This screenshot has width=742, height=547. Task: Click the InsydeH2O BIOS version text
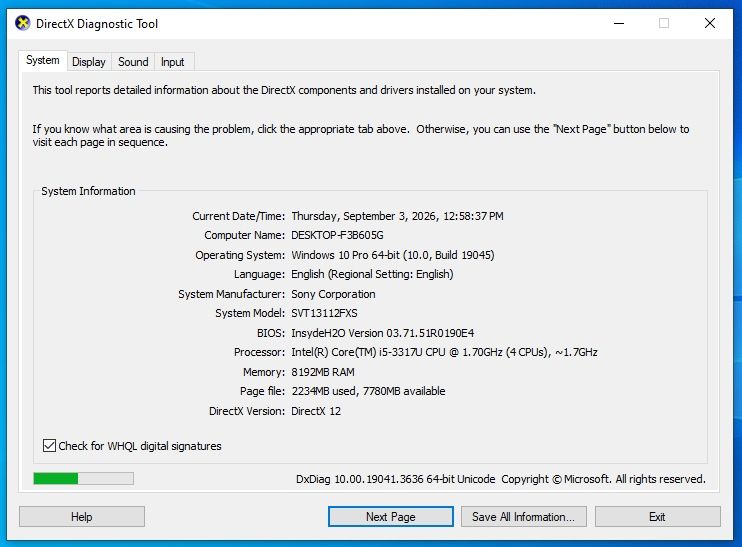(382, 333)
